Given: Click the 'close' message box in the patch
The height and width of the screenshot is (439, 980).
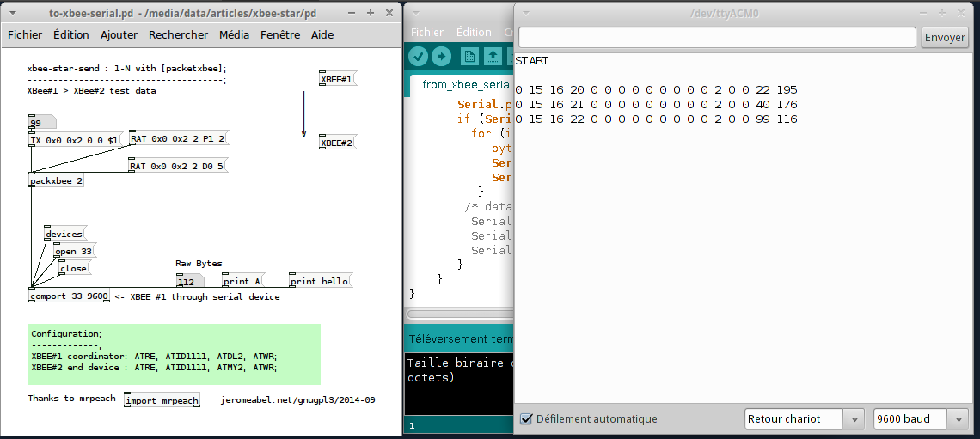Looking at the screenshot, I should click(74, 268).
